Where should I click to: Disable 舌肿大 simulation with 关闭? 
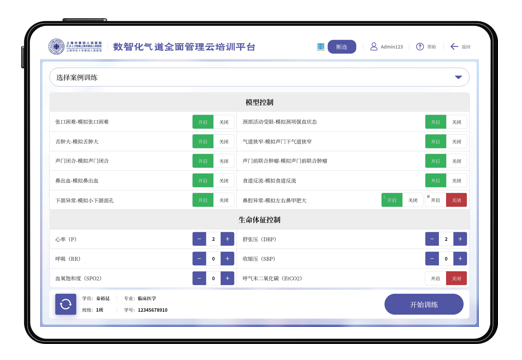tap(224, 142)
